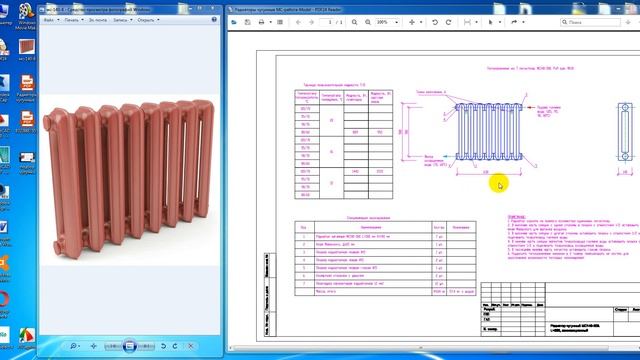
Task: Click the red radiator photo
Action: coord(130,180)
